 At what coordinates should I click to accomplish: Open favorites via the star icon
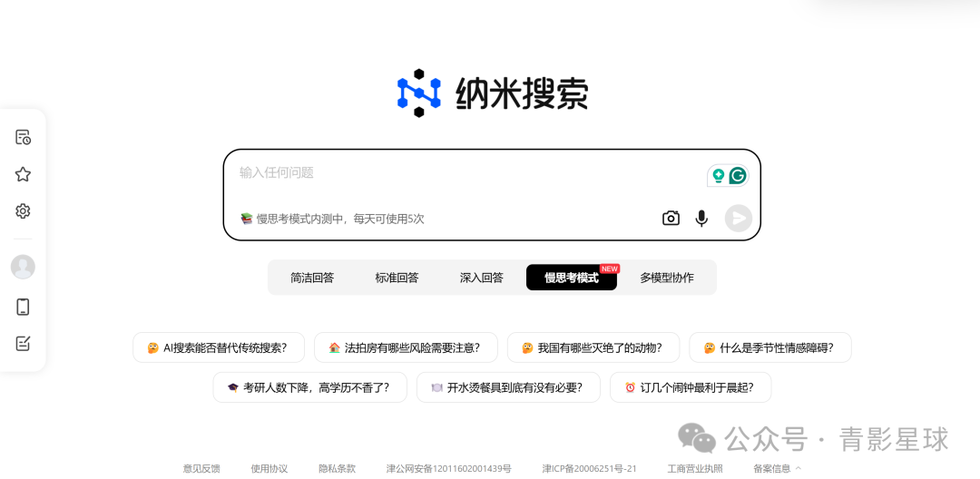click(x=23, y=174)
